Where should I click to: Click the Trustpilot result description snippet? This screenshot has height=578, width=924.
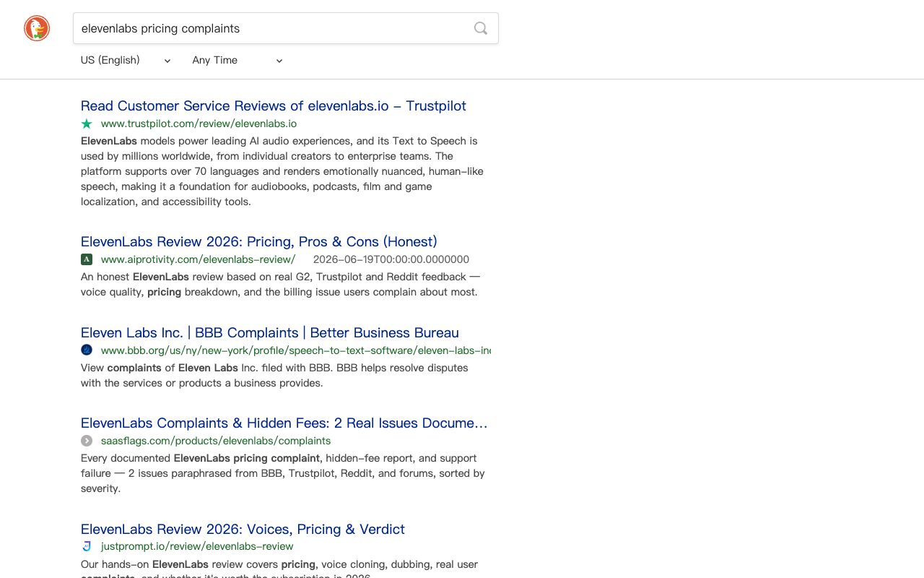click(282, 171)
